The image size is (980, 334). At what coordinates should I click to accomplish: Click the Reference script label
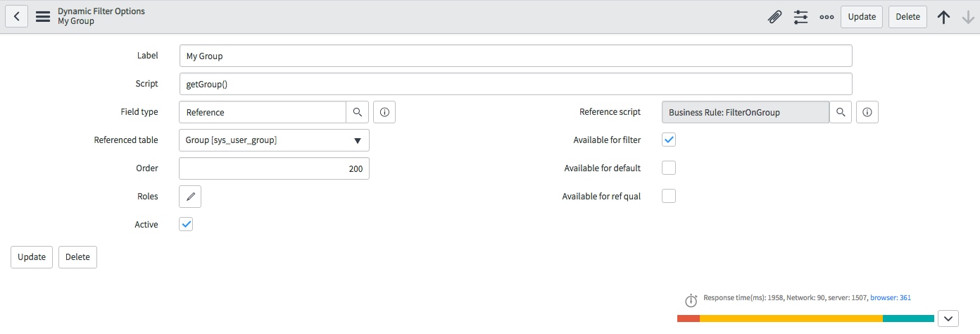610,112
